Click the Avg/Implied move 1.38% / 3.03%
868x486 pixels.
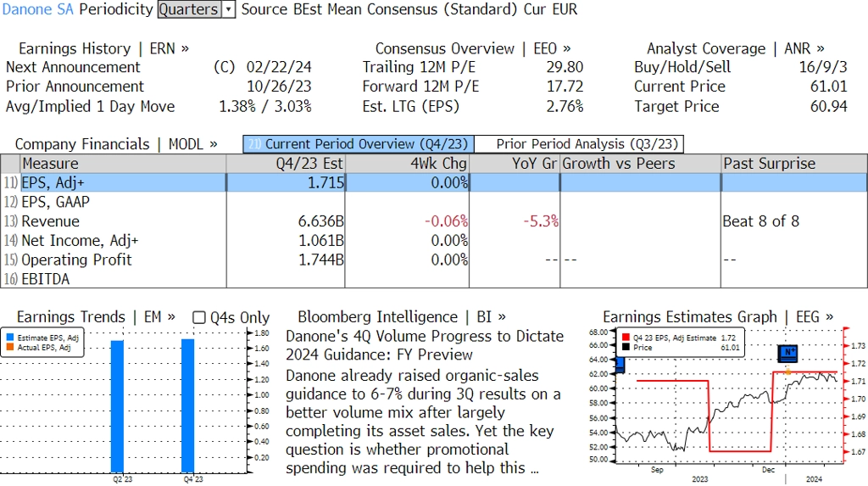(265, 106)
